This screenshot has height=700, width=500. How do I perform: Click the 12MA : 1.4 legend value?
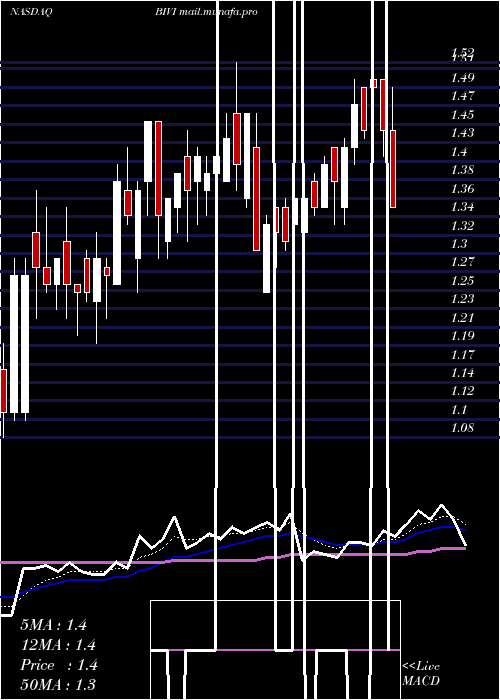58,645
